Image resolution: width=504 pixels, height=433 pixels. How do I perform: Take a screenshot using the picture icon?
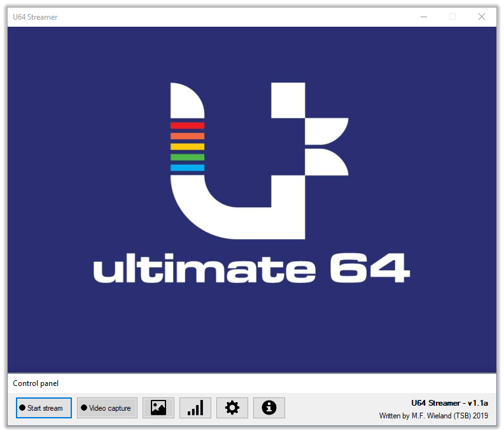(158, 408)
